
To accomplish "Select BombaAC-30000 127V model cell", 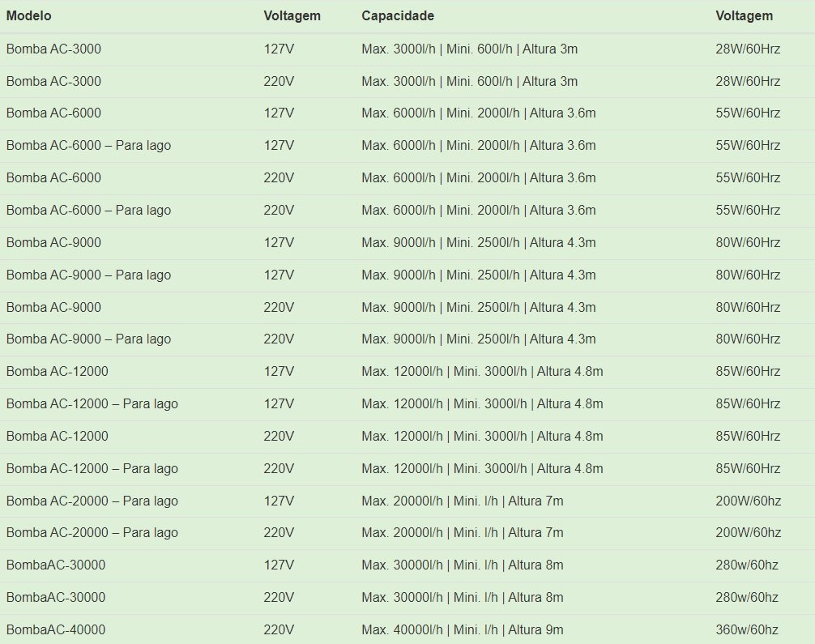I will coord(56,565).
